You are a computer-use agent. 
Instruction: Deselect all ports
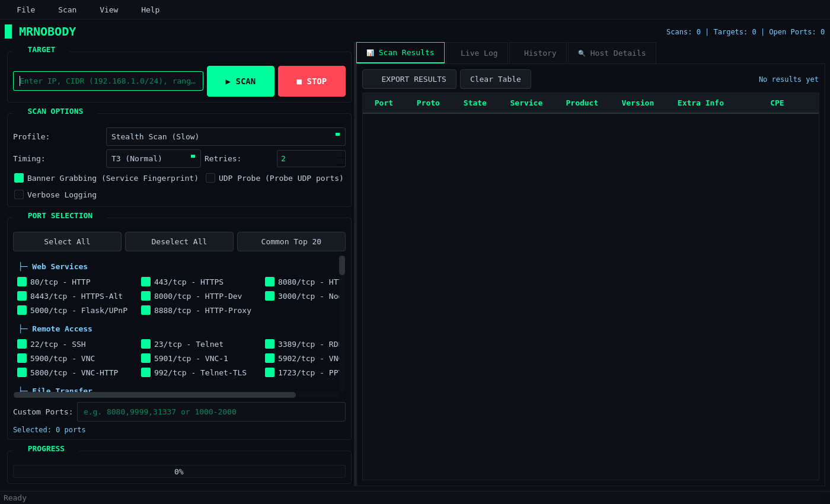pos(179,241)
